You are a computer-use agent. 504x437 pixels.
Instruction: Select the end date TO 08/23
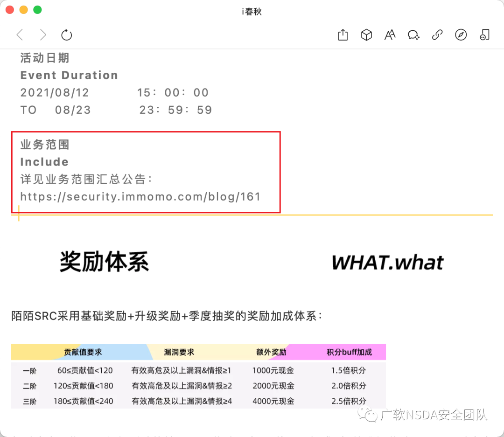[56, 110]
